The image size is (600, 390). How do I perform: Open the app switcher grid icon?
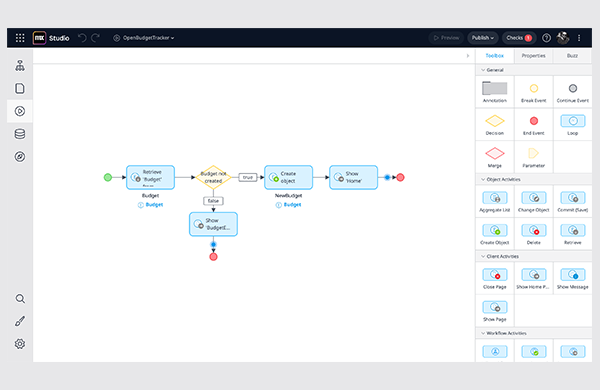[x=20, y=38]
